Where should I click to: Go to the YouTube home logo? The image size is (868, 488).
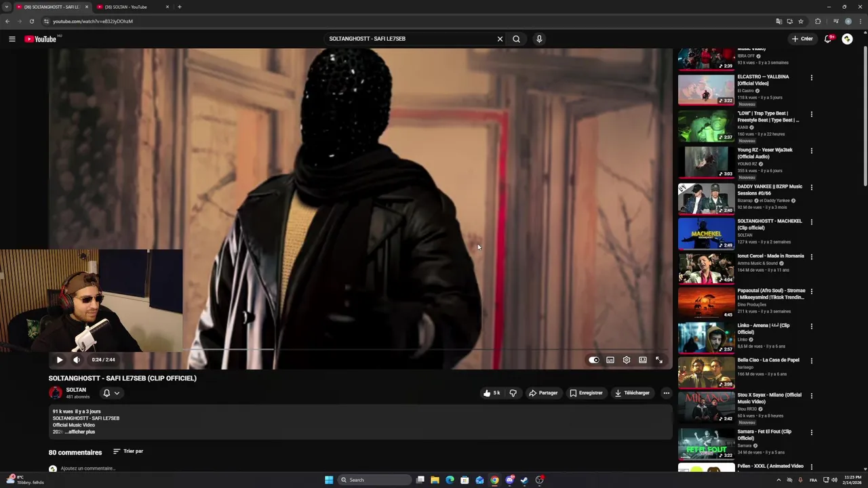[x=41, y=39]
